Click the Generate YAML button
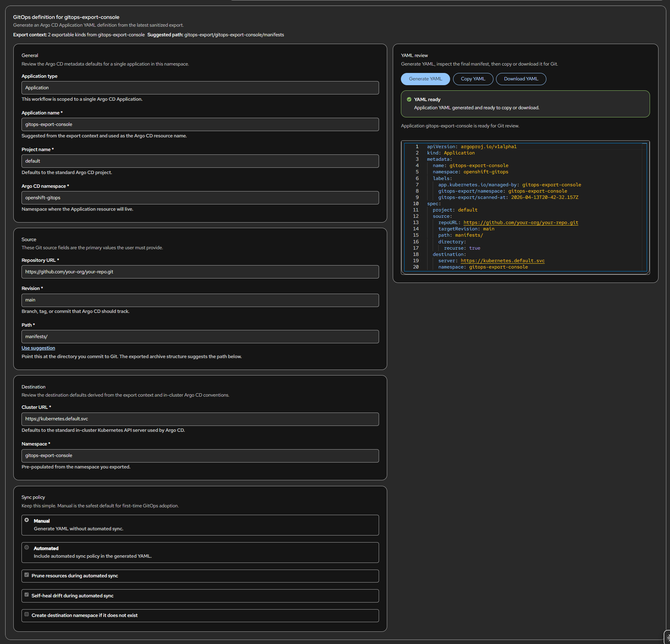 coord(425,79)
